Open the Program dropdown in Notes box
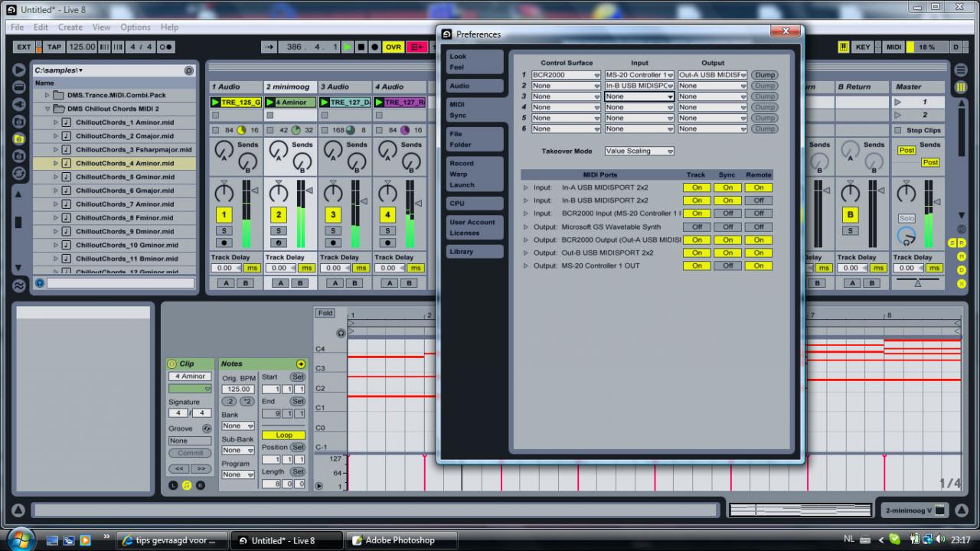This screenshot has height=551, width=980. pyautogui.click(x=237, y=474)
